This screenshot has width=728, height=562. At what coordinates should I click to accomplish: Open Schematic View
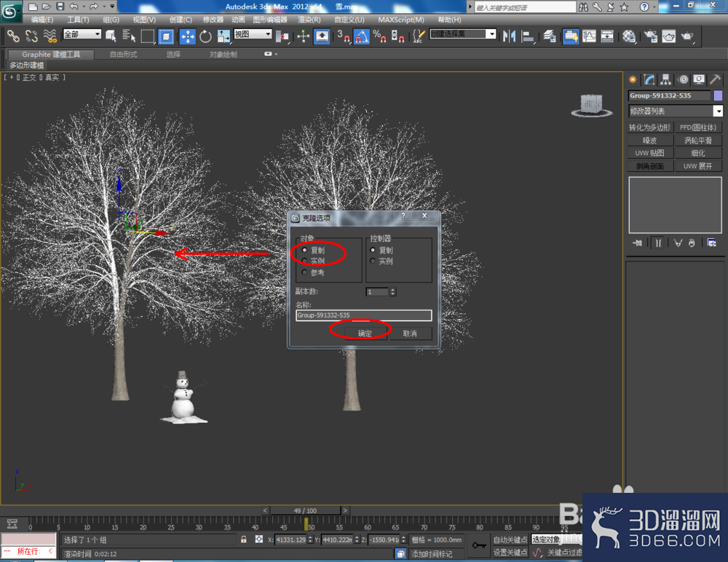tap(607, 36)
